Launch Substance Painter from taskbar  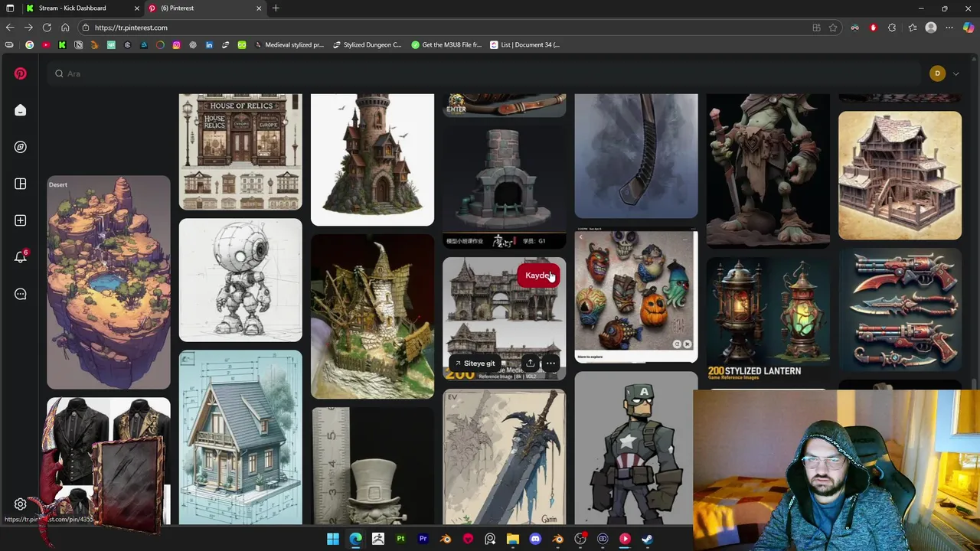400,539
